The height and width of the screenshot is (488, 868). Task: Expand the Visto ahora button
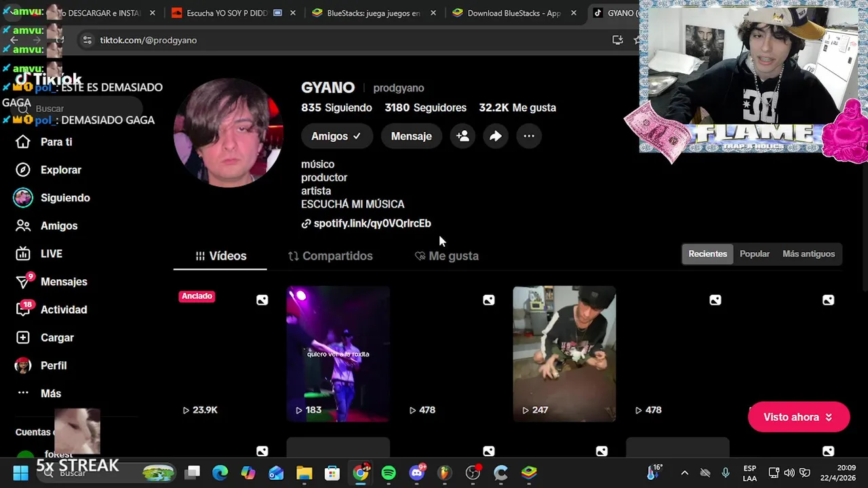(x=798, y=417)
